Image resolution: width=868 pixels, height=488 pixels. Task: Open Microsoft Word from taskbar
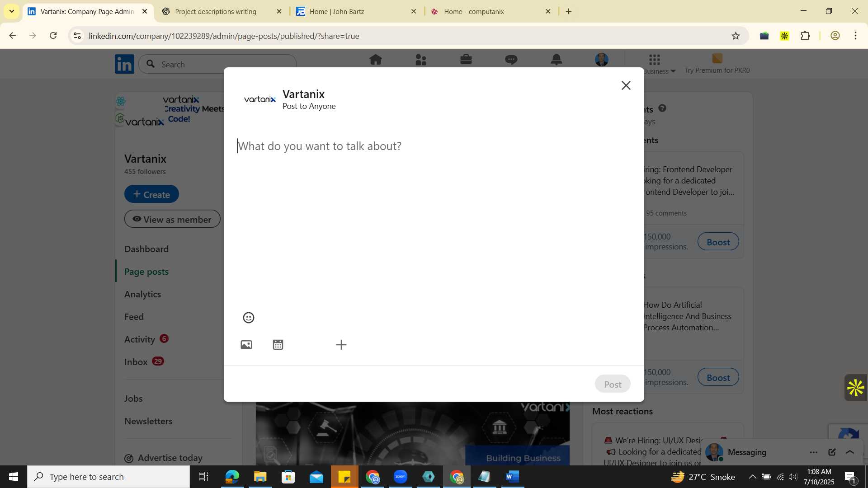pos(512,477)
